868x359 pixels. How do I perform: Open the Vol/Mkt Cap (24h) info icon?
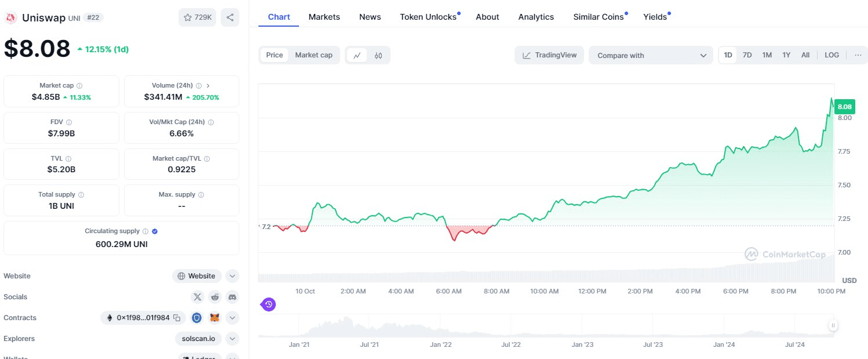point(211,122)
